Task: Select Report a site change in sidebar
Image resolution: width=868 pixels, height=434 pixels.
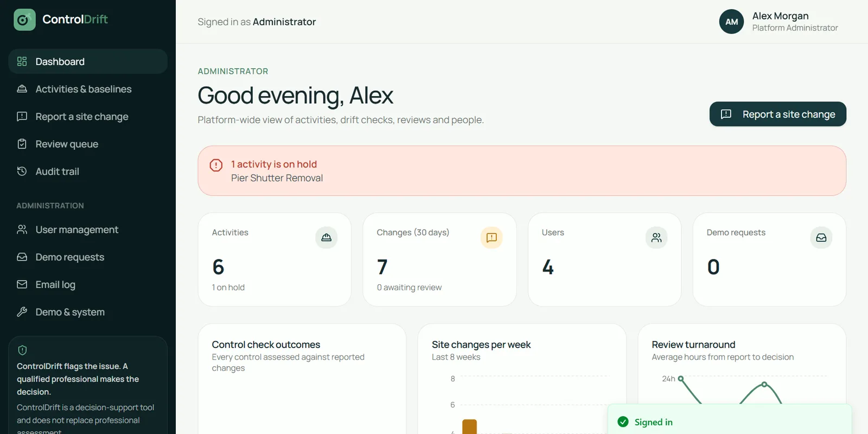Action: 88,116
